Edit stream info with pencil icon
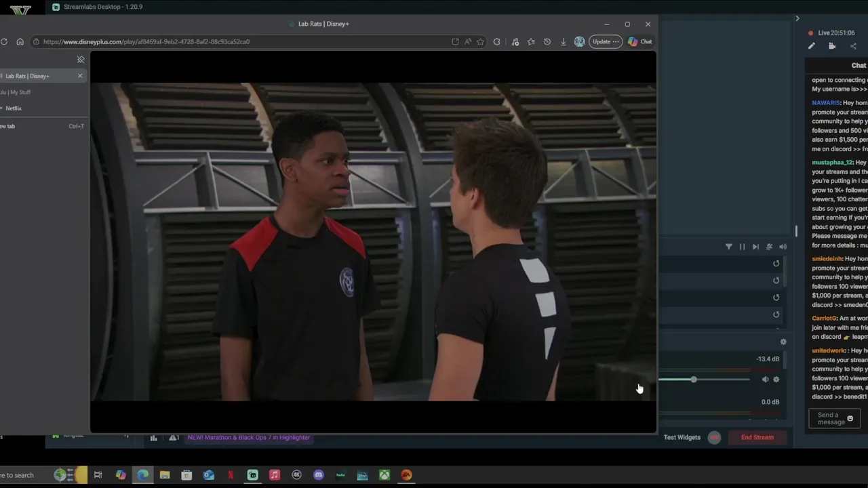Viewport: 868px width, 488px height. (x=812, y=46)
